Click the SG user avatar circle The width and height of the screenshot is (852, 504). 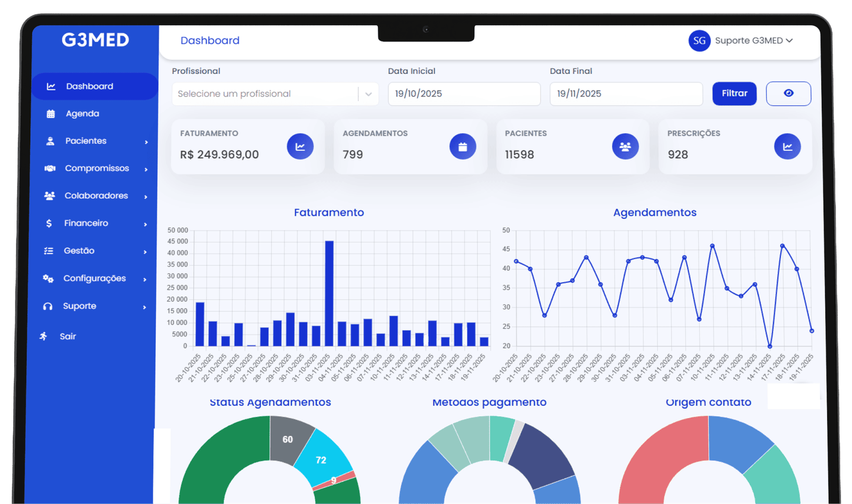699,41
